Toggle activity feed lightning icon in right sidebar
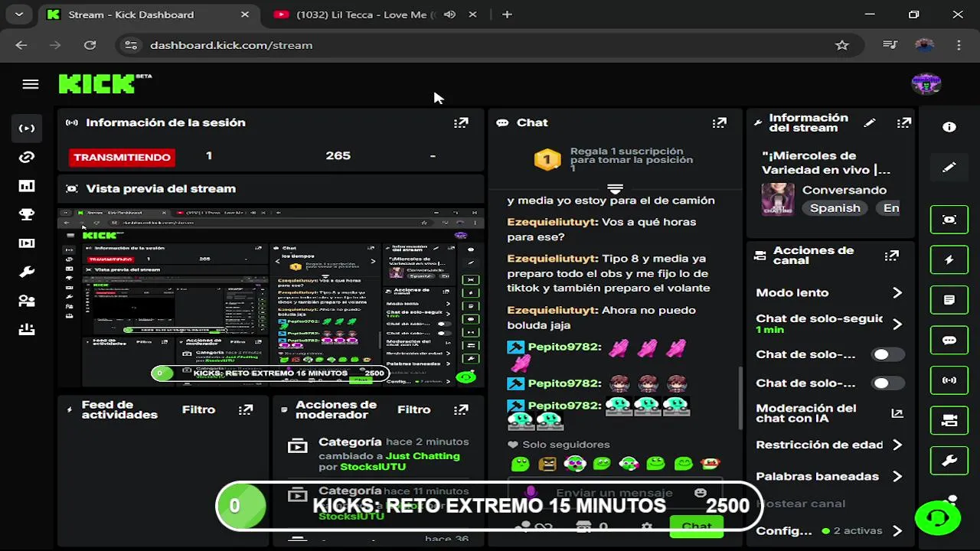 (x=949, y=260)
